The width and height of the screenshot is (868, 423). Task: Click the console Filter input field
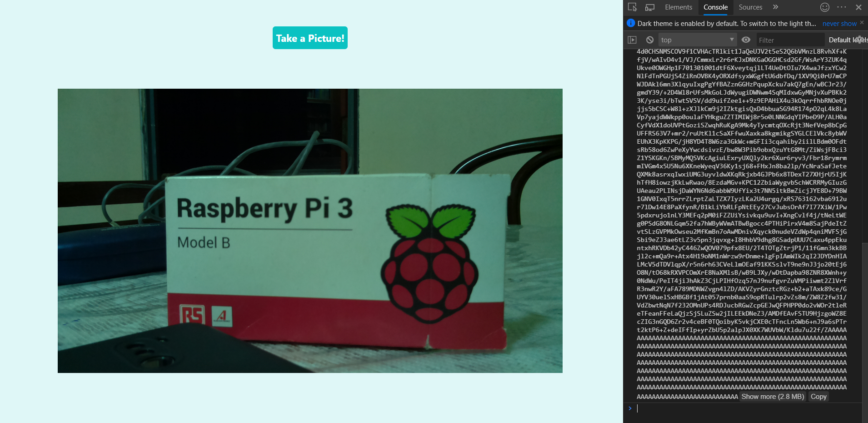click(789, 40)
